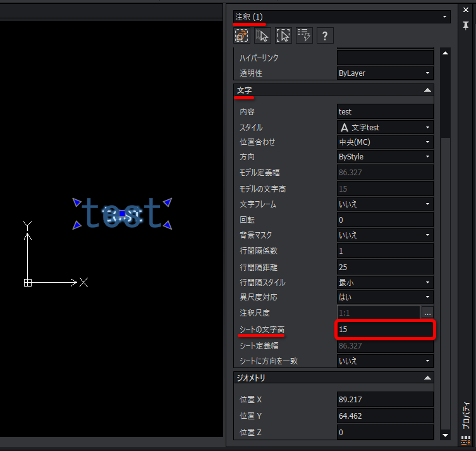Toggle the 背景マスク いいえ option
The width and height of the screenshot is (476, 451).
coord(385,235)
